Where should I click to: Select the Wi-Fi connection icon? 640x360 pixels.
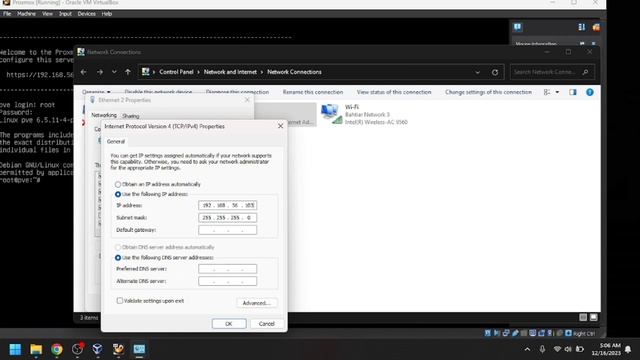point(331,114)
